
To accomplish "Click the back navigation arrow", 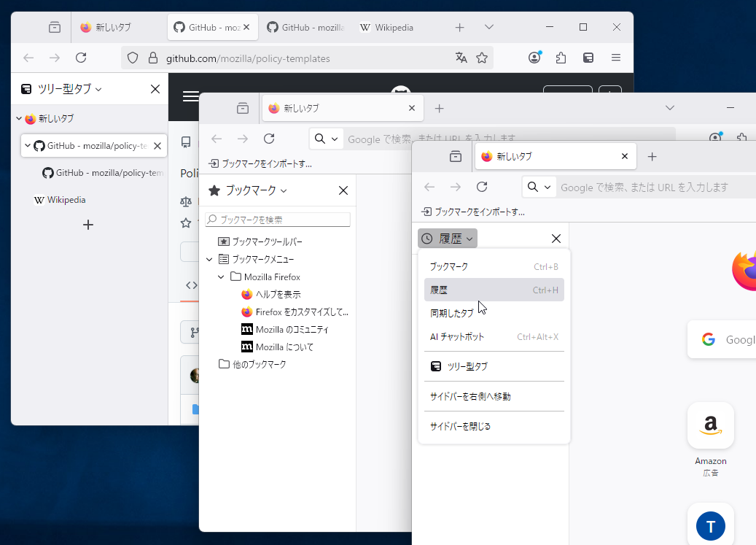I will pos(28,57).
